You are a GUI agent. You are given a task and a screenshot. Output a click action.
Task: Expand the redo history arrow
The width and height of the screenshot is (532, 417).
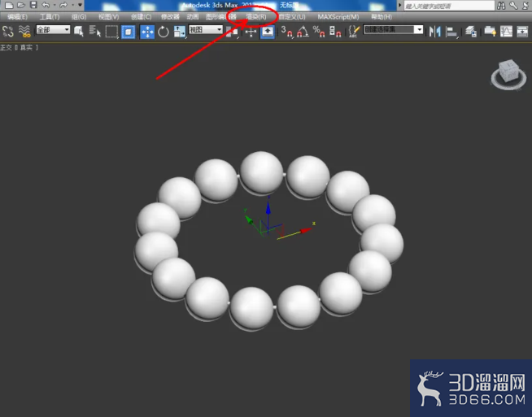click(x=72, y=5)
